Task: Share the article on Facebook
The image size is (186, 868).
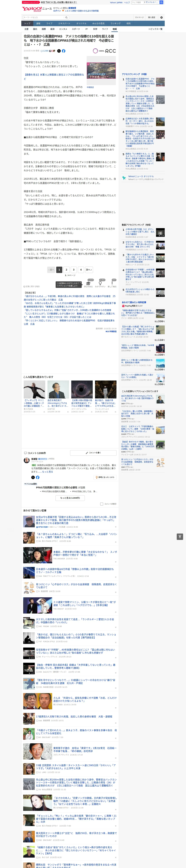Action: (x=63, y=51)
